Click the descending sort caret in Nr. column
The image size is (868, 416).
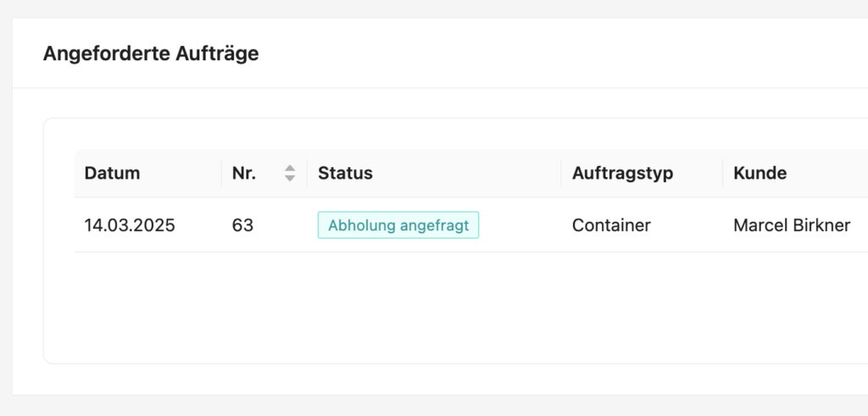290,178
